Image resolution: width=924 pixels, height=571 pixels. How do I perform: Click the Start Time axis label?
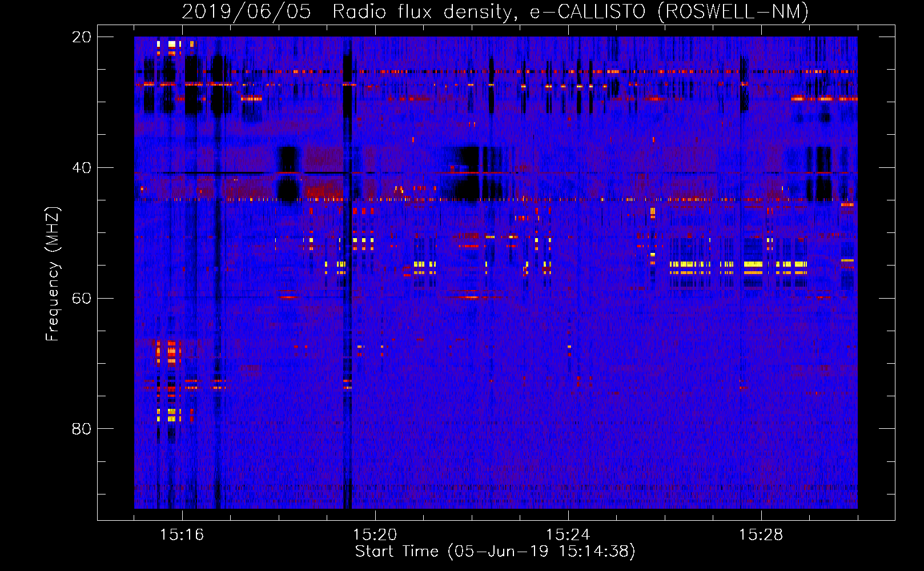[x=495, y=551]
